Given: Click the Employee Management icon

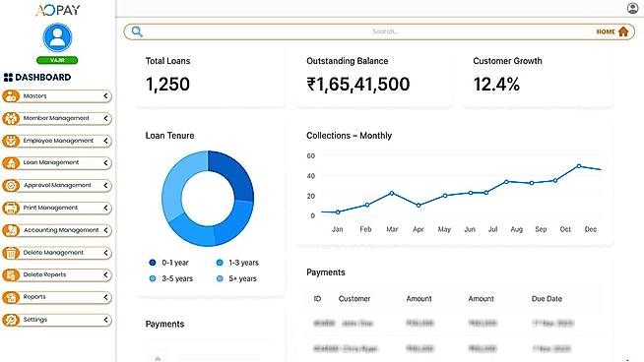Looking at the screenshot, I should (11, 141).
